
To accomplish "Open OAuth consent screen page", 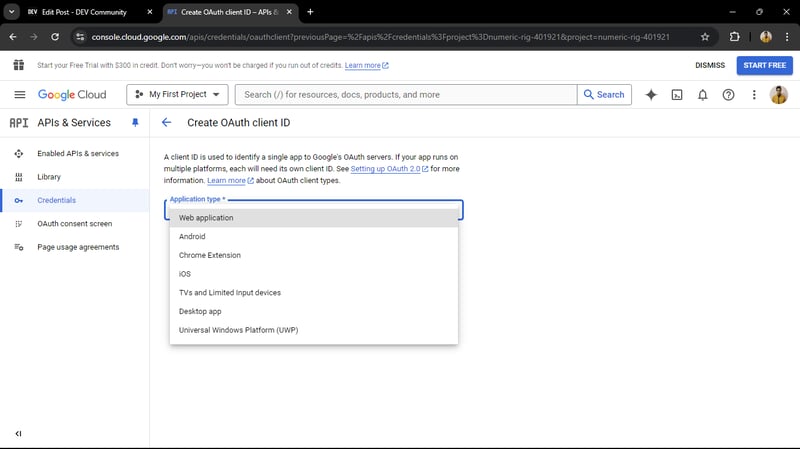I will point(74,224).
